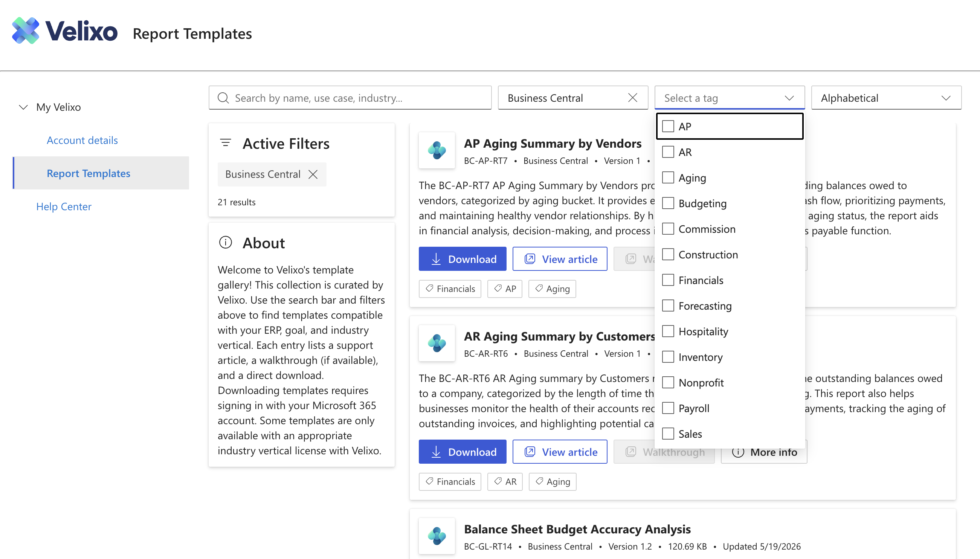980x559 pixels.
Task: Check the Construction tag checkbox
Action: pyautogui.click(x=668, y=255)
